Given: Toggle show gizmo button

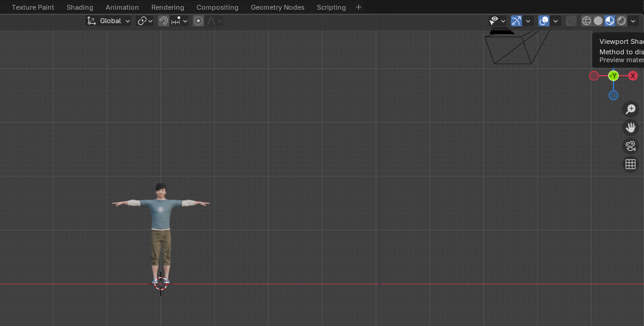Looking at the screenshot, I should (x=516, y=21).
